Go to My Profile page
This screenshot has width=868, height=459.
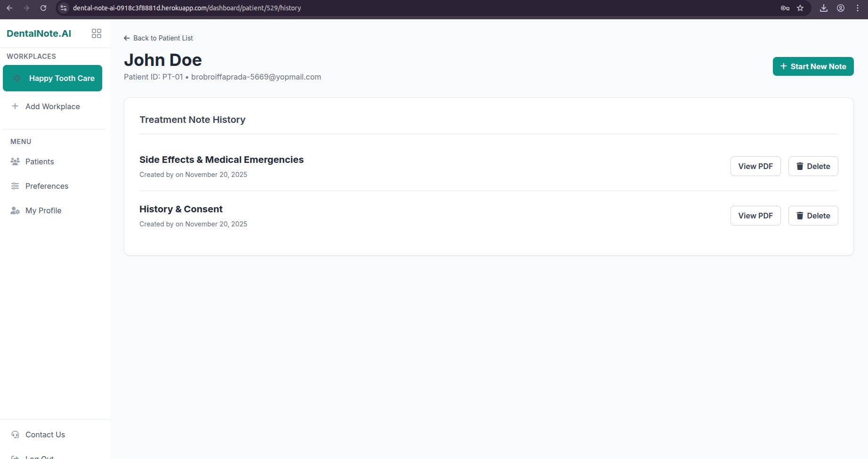(x=43, y=210)
